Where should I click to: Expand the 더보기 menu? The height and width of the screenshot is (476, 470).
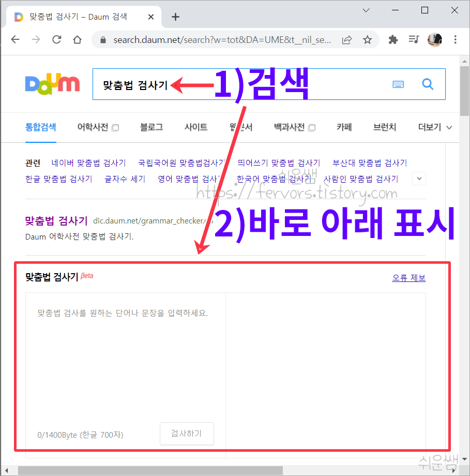click(x=435, y=127)
